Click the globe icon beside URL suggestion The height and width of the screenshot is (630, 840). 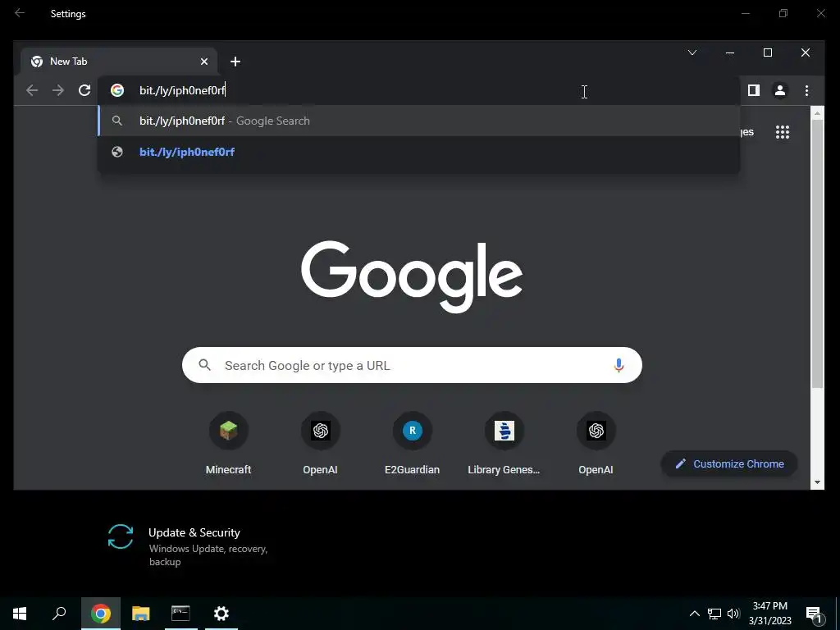pos(116,152)
